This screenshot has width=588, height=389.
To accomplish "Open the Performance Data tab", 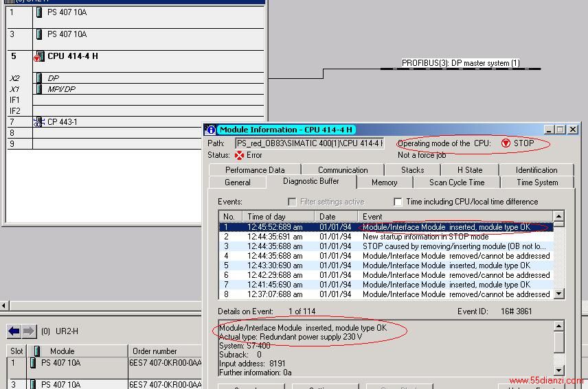I will 255,170.
